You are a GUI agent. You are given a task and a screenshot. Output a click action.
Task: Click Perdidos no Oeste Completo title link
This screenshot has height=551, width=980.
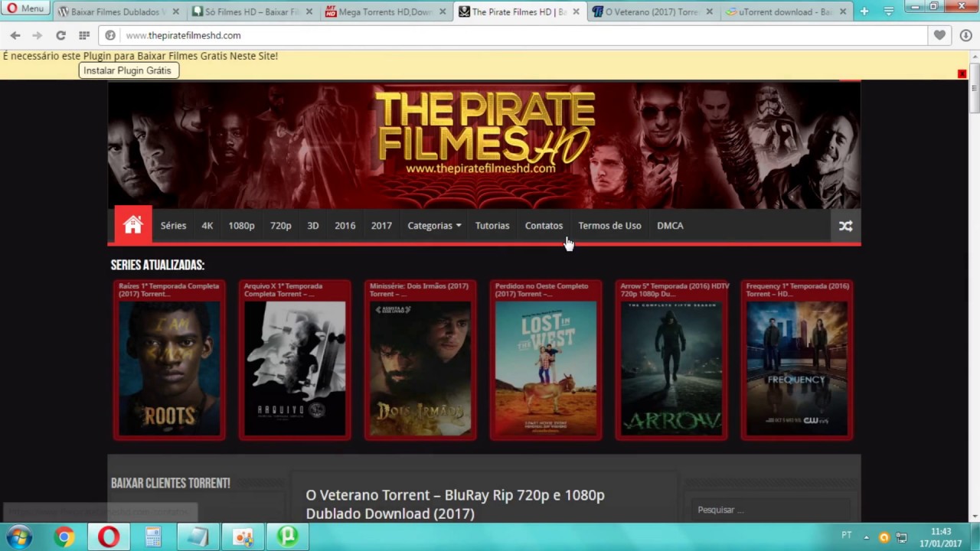tap(542, 290)
